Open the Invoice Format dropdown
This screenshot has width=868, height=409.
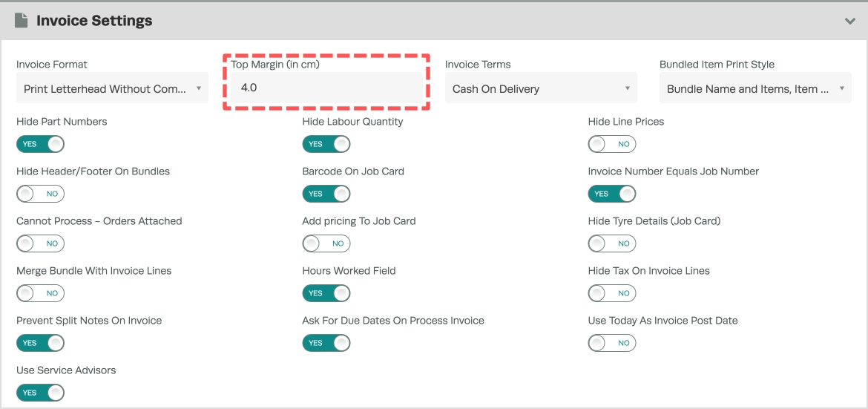pyautogui.click(x=112, y=88)
